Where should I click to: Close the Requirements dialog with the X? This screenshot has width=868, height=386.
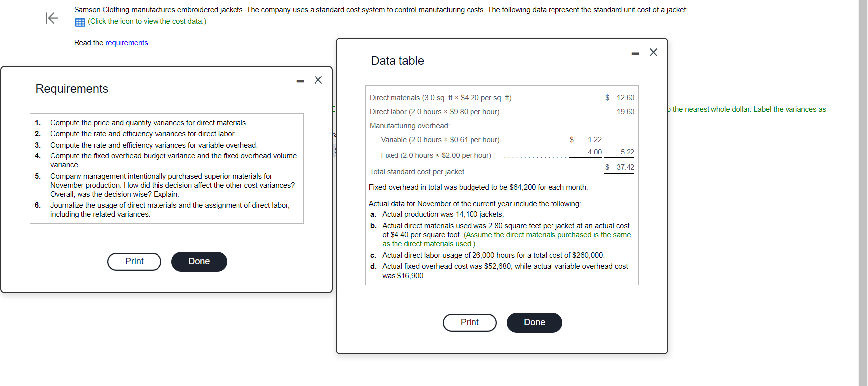[318, 80]
